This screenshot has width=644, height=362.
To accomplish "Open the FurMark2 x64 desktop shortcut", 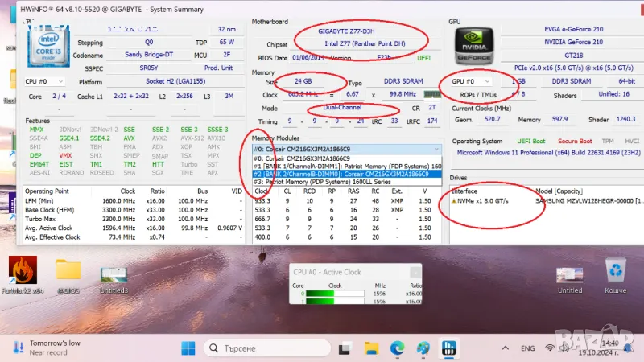I will [x=22, y=274].
